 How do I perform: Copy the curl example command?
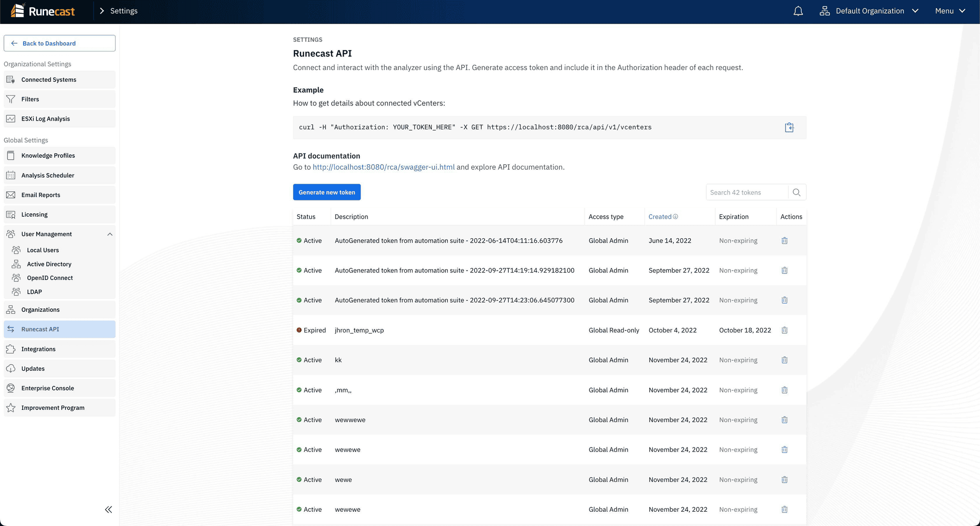(789, 127)
